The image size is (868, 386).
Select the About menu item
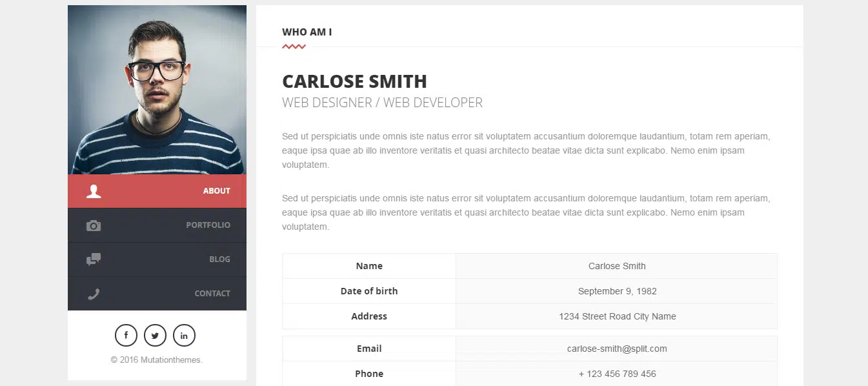pyautogui.click(x=216, y=191)
